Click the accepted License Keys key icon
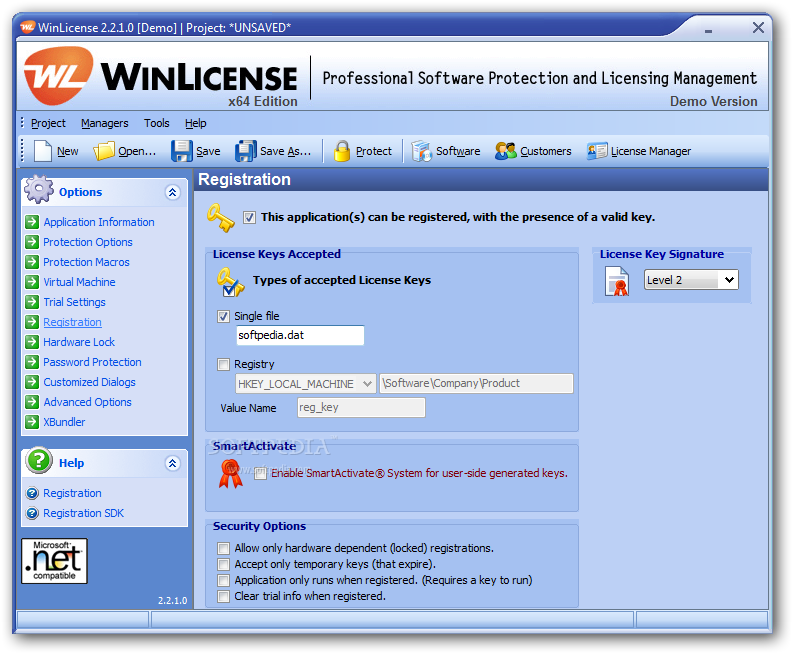This screenshot has width=793, height=654. 230,282
